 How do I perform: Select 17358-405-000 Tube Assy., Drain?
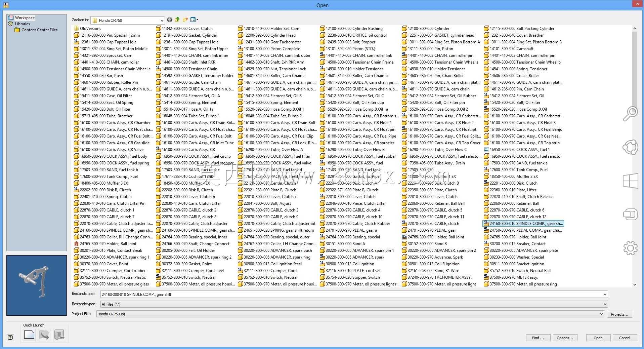(436, 163)
